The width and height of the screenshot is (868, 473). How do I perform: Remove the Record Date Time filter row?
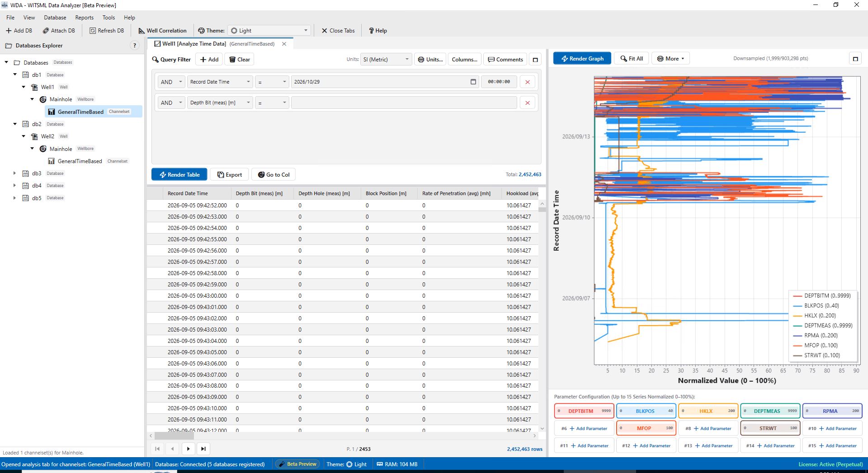point(528,82)
